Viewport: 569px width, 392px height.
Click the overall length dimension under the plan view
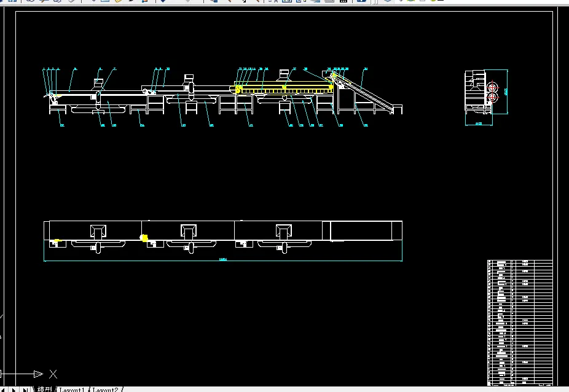(x=223, y=259)
